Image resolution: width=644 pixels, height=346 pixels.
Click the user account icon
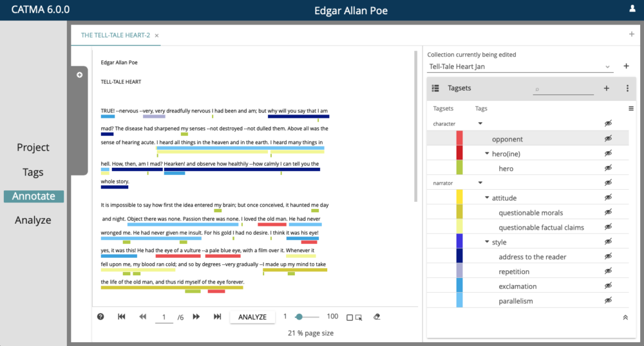coord(632,9)
